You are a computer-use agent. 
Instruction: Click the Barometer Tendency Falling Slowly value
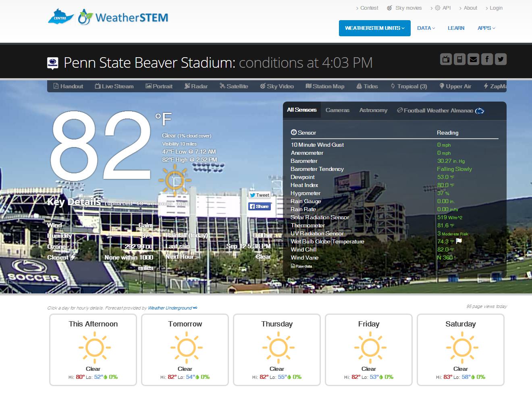click(454, 169)
